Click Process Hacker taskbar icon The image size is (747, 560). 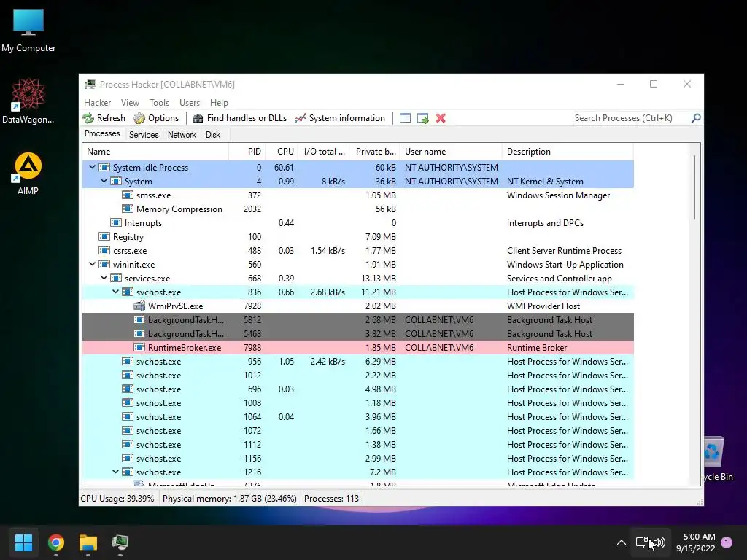pos(120,542)
